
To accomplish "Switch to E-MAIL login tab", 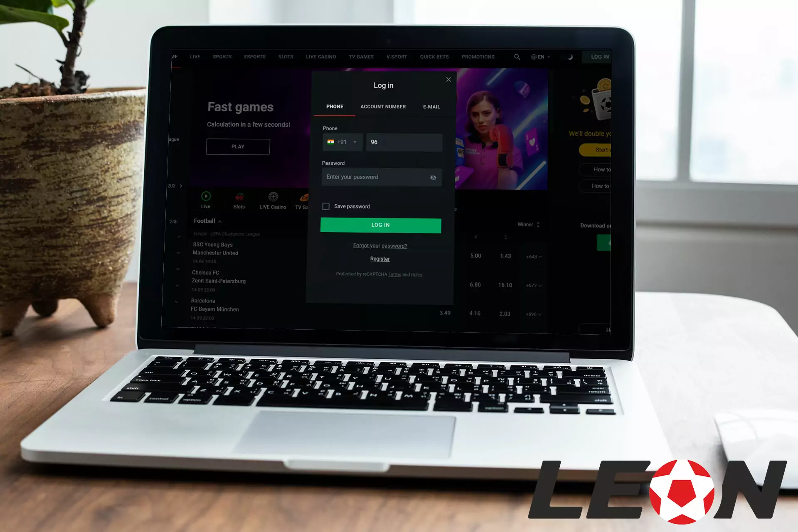I will pos(432,106).
